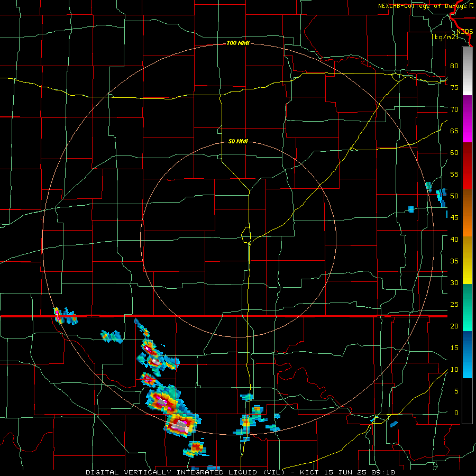Click the 15 value on the color scale
The image size is (476, 476).
tap(454, 347)
